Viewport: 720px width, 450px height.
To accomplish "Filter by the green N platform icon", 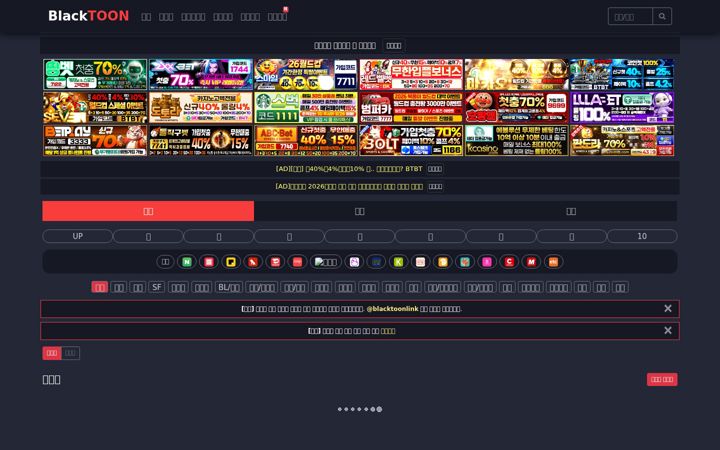I will click(187, 262).
